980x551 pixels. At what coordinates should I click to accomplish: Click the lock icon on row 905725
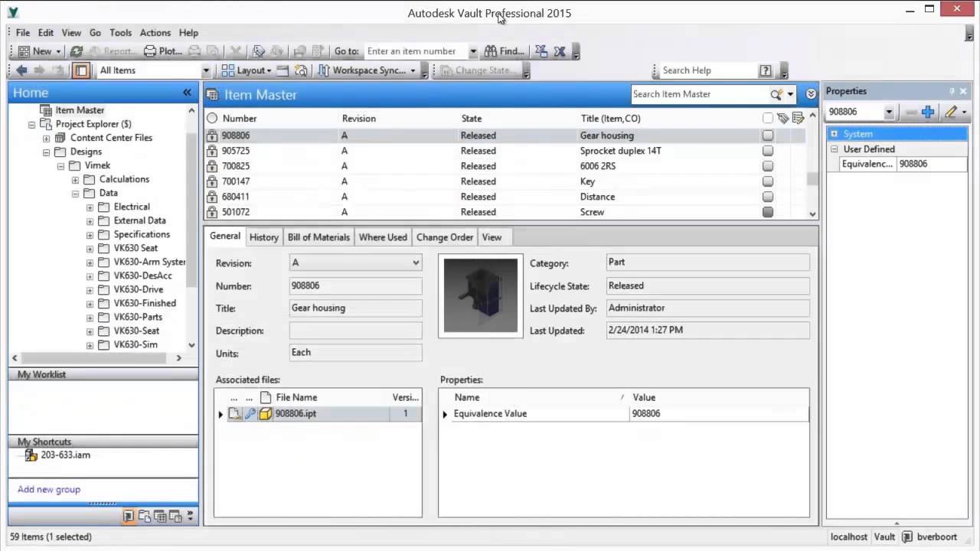coord(212,151)
